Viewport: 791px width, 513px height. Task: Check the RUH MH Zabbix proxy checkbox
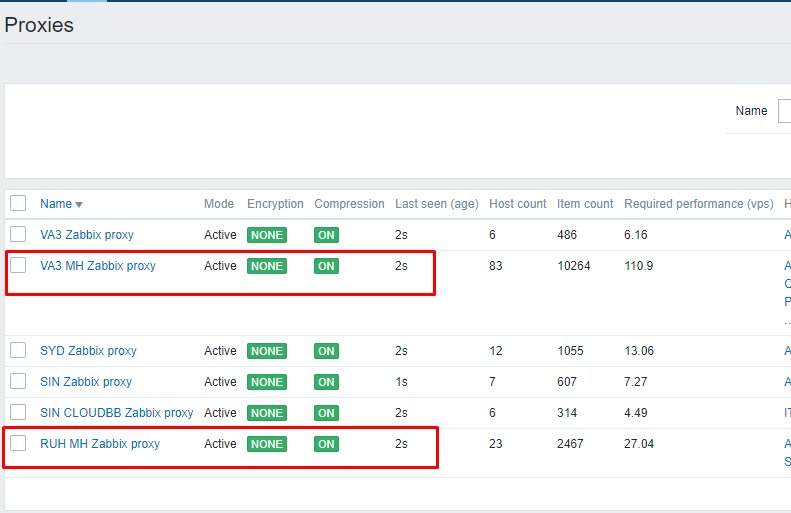pyautogui.click(x=18, y=443)
